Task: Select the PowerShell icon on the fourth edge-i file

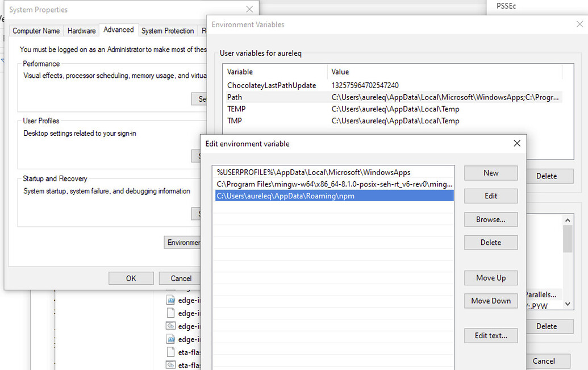Action: tap(172, 339)
